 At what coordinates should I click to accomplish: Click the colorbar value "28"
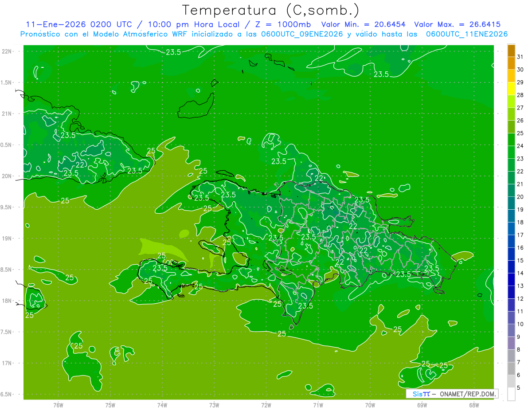click(520, 95)
